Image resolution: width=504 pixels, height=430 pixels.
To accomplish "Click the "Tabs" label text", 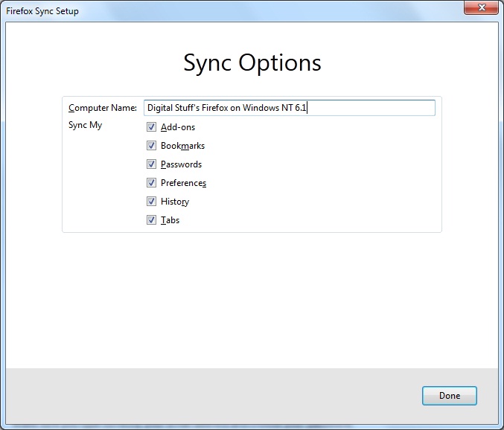I will point(170,220).
